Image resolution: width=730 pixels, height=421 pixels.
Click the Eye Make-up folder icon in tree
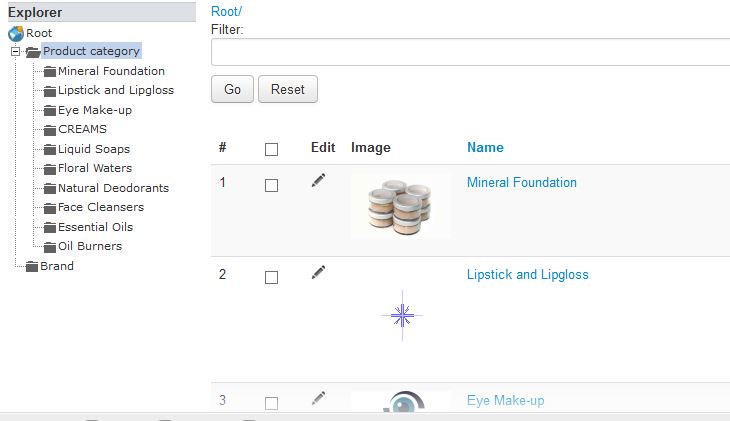49,111
